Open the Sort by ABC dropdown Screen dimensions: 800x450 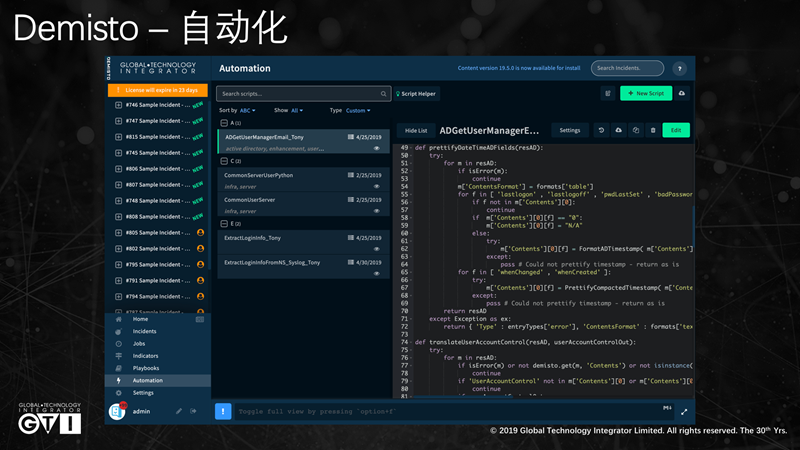247,111
